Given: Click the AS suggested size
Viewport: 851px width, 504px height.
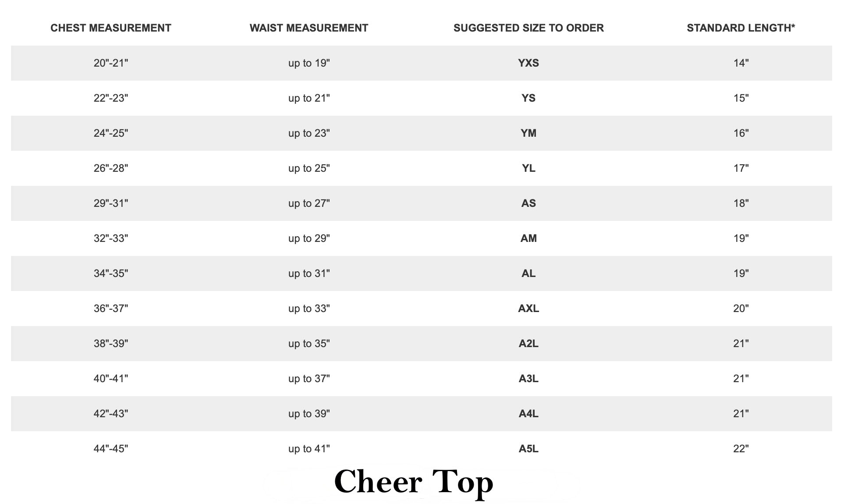Looking at the screenshot, I should (x=528, y=203).
